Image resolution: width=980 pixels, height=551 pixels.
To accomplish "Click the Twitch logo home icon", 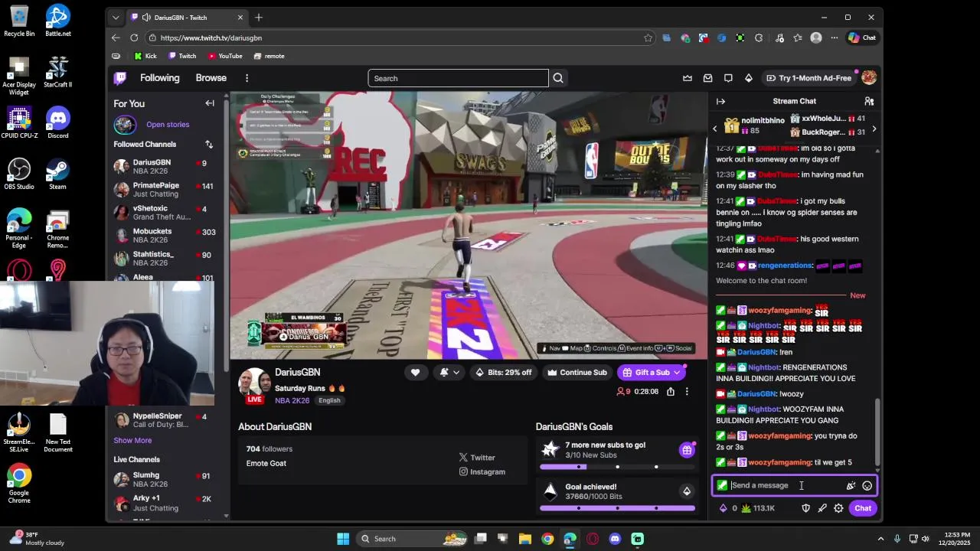I will pos(120,78).
